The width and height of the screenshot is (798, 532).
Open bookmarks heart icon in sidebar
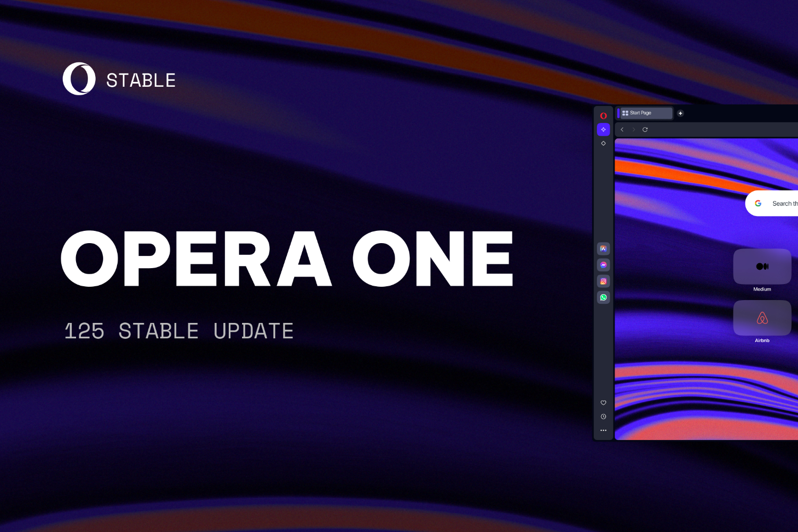(x=603, y=403)
